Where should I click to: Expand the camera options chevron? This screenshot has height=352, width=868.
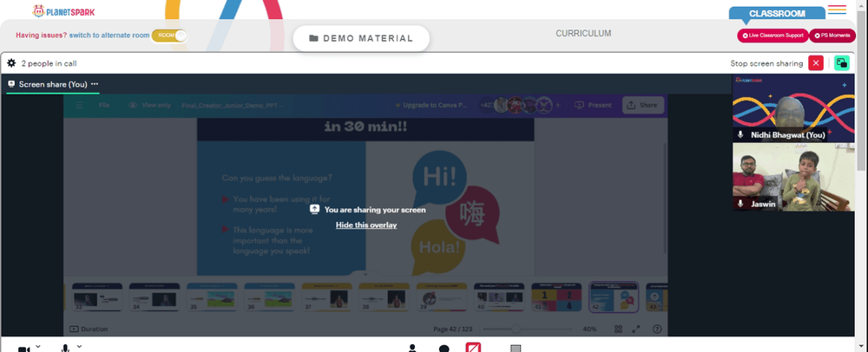37,347
